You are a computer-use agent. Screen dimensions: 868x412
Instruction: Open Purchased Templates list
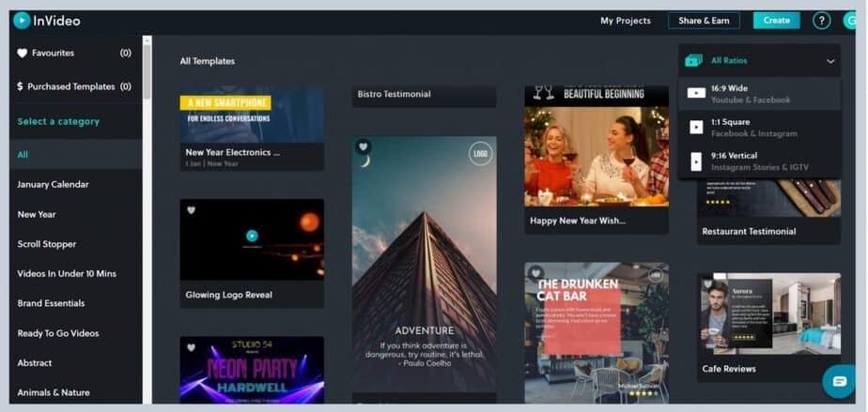tap(75, 86)
